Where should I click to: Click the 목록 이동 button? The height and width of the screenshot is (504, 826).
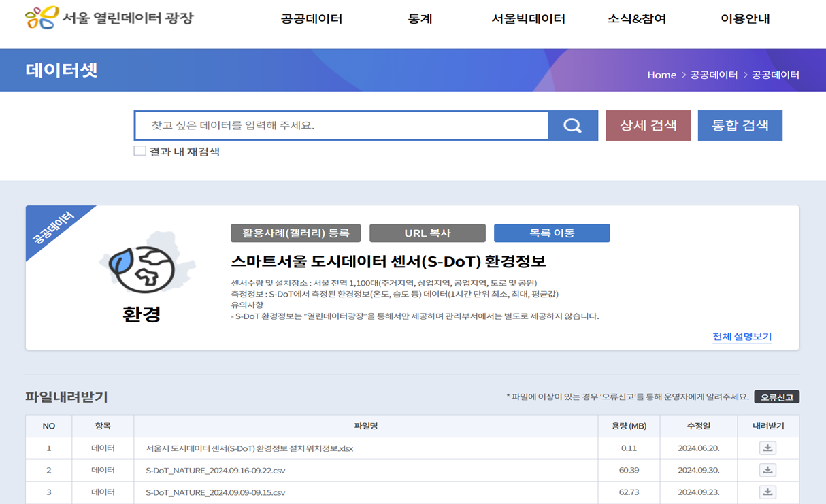pos(552,233)
